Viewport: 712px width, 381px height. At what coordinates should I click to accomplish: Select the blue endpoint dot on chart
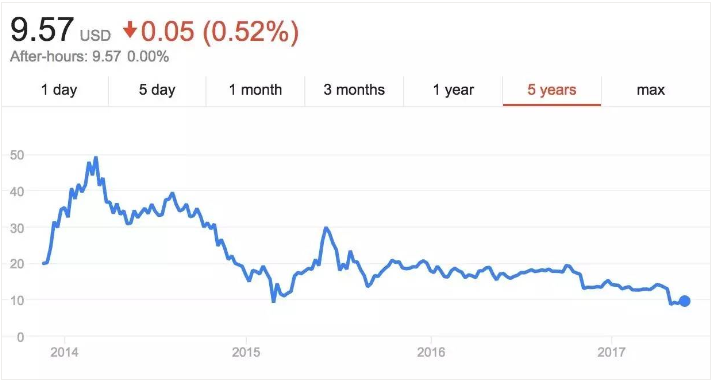coord(685,301)
